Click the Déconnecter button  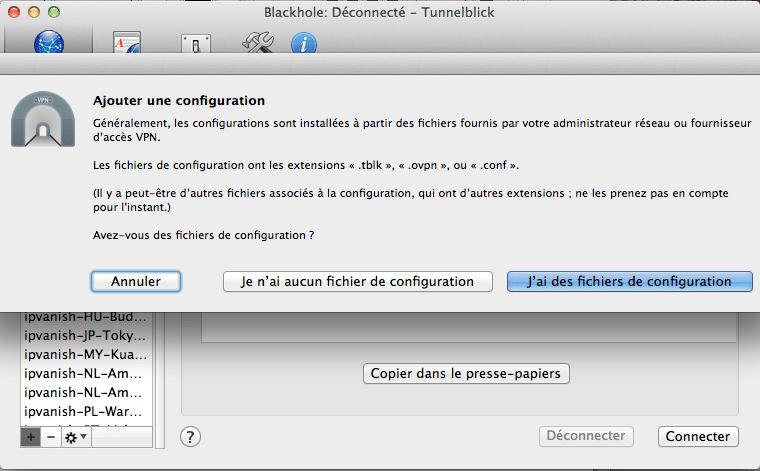click(x=586, y=436)
